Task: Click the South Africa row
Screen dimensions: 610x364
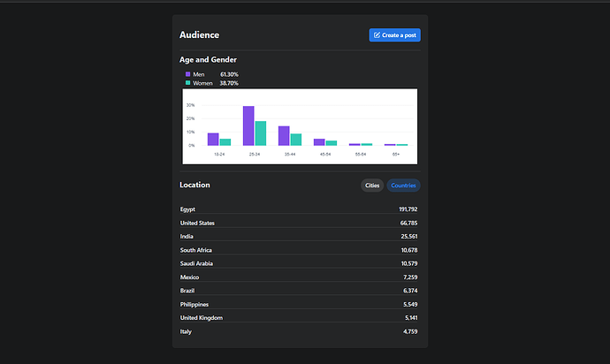Action: click(x=299, y=250)
